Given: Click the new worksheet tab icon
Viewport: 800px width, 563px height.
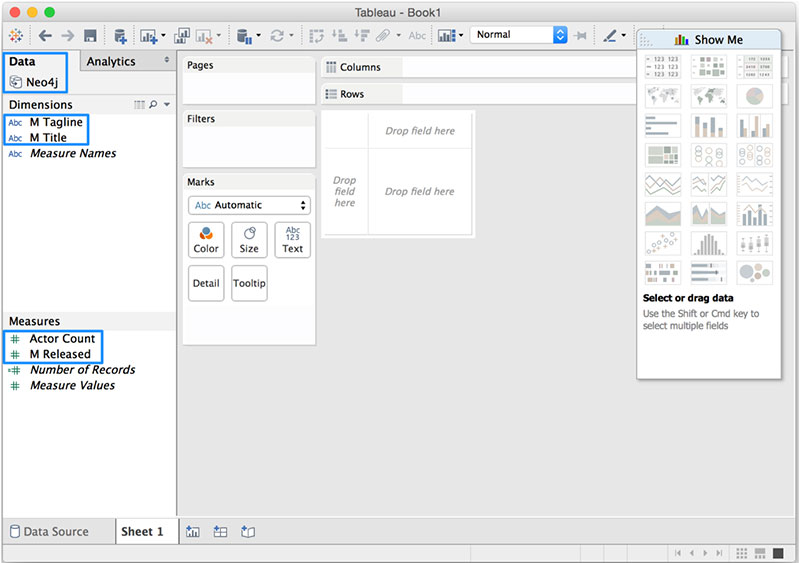Looking at the screenshot, I should tap(192, 531).
